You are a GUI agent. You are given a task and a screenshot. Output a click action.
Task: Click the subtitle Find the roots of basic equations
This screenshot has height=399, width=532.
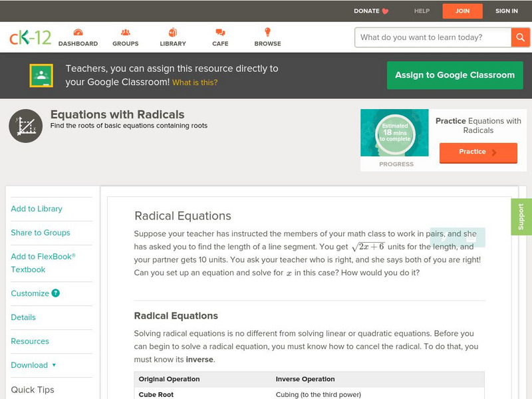129,126
